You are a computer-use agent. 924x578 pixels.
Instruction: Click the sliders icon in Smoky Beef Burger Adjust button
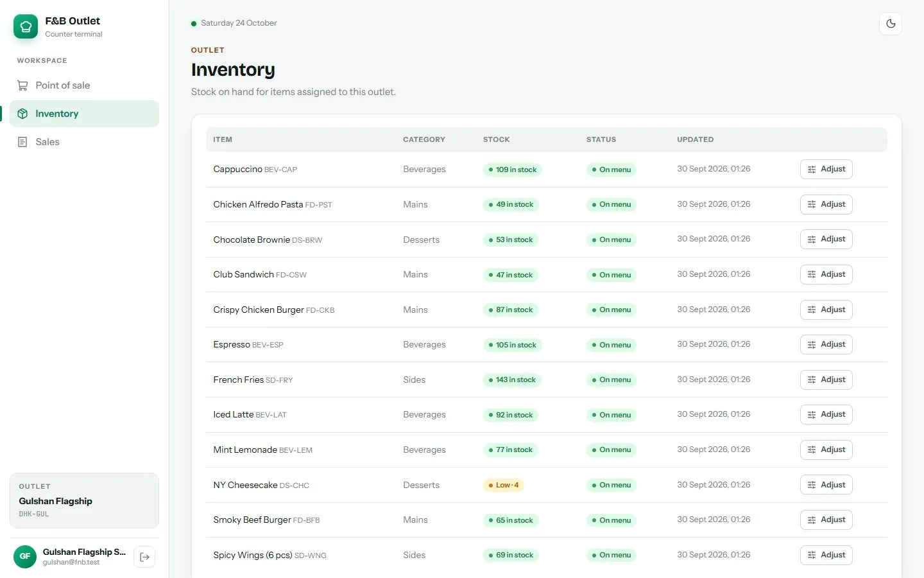pyautogui.click(x=812, y=520)
